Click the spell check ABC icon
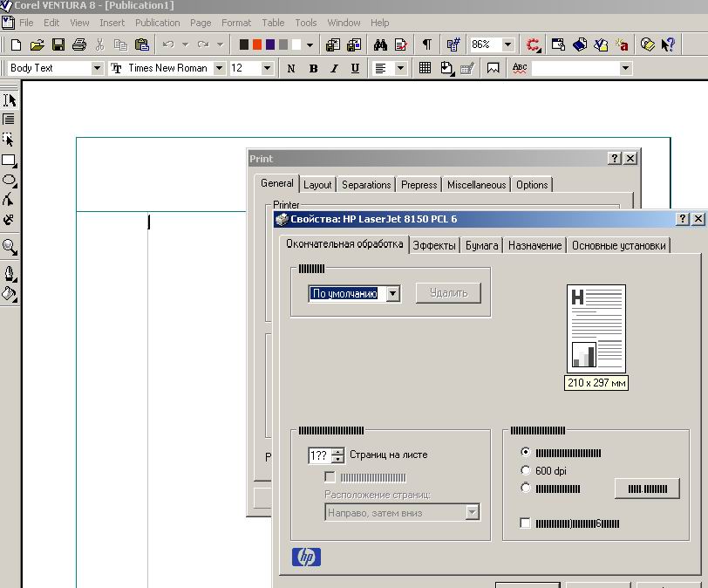Screen dimensions: 708x588 pyautogui.click(x=520, y=68)
